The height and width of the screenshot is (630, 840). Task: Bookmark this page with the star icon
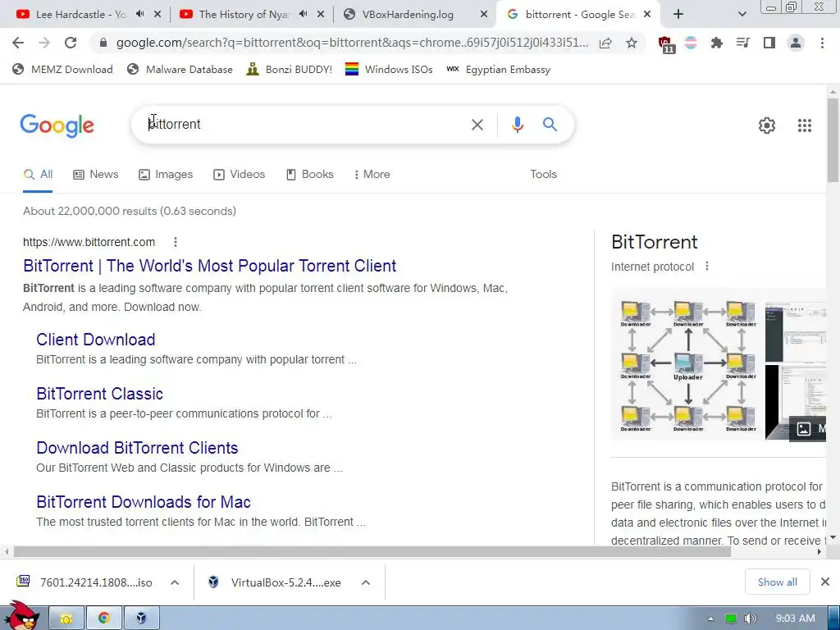click(632, 43)
